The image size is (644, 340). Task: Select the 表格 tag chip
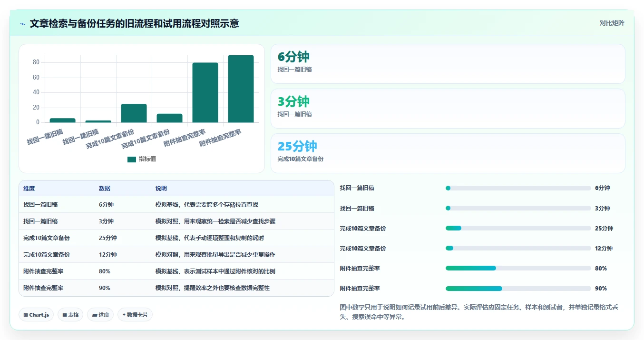pos(70,315)
